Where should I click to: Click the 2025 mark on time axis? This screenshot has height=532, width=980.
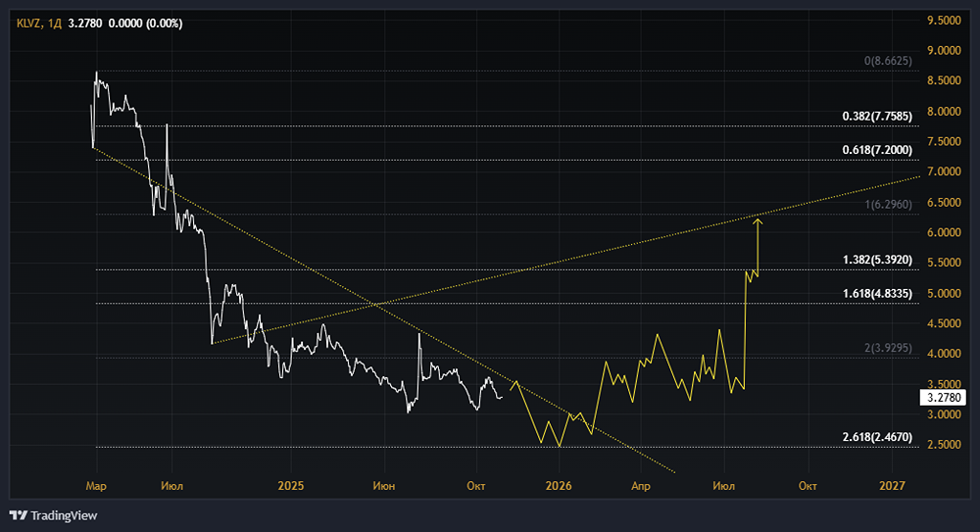point(291,485)
